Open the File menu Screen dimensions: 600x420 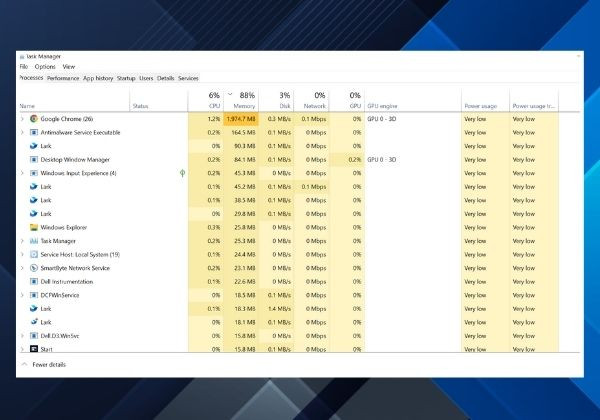pos(24,67)
